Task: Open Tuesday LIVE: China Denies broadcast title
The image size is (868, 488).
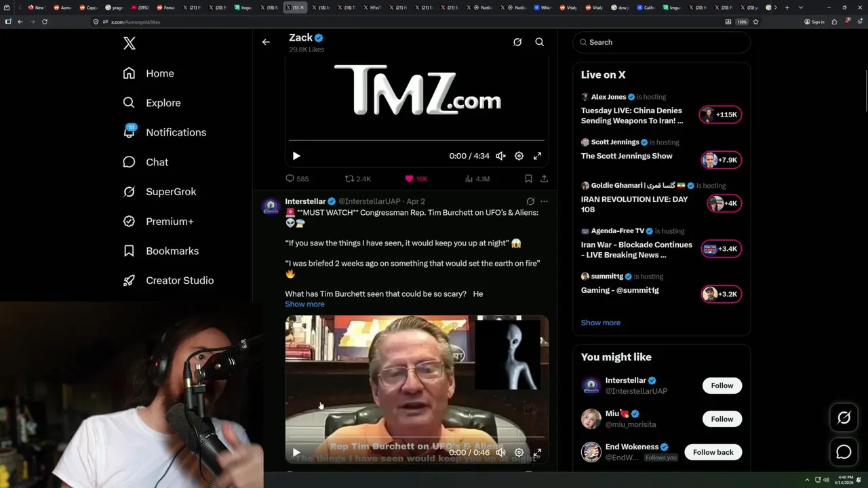Action: click(x=632, y=116)
